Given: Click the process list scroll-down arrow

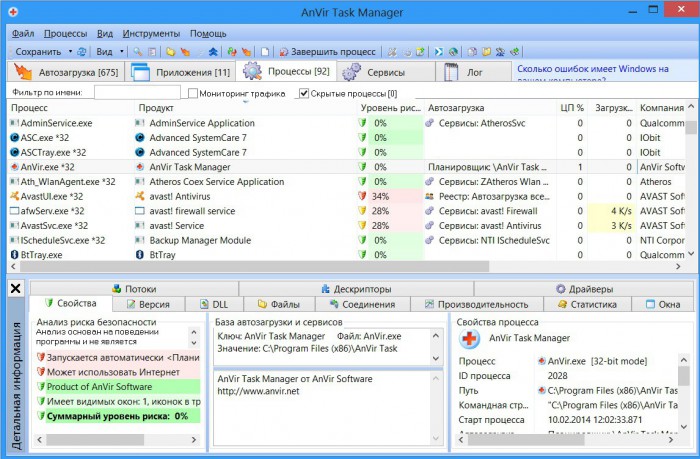Looking at the screenshot, I should (x=691, y=254).
